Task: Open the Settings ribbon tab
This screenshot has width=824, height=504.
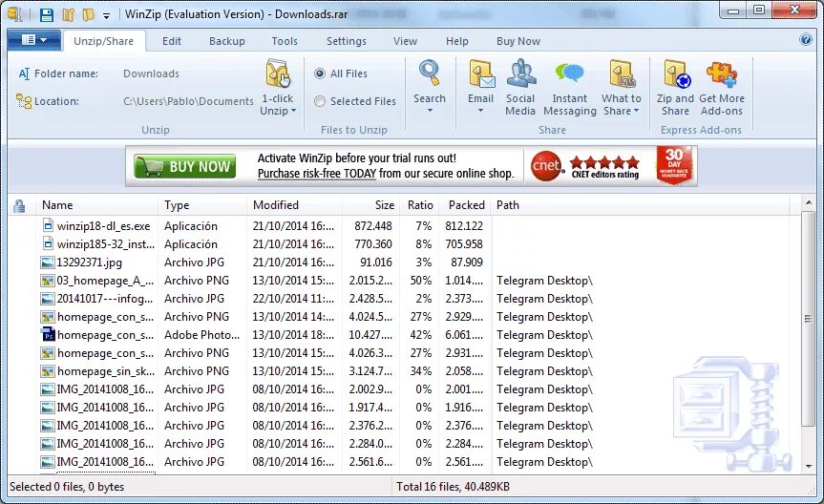Action: tap(347, 41)
